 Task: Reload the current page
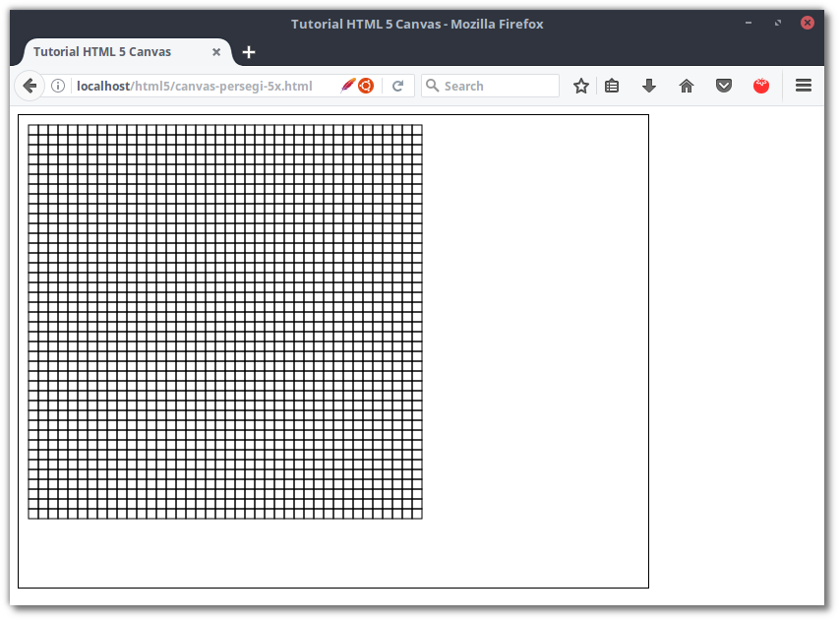coord(398,86)
